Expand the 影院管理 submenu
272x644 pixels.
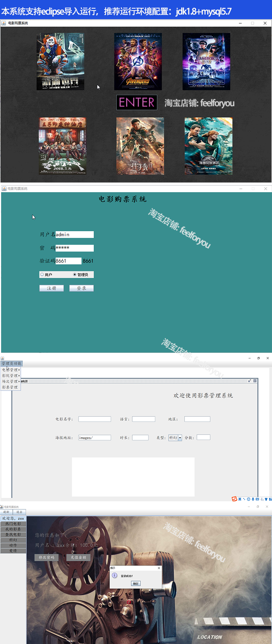pos(11,376)
